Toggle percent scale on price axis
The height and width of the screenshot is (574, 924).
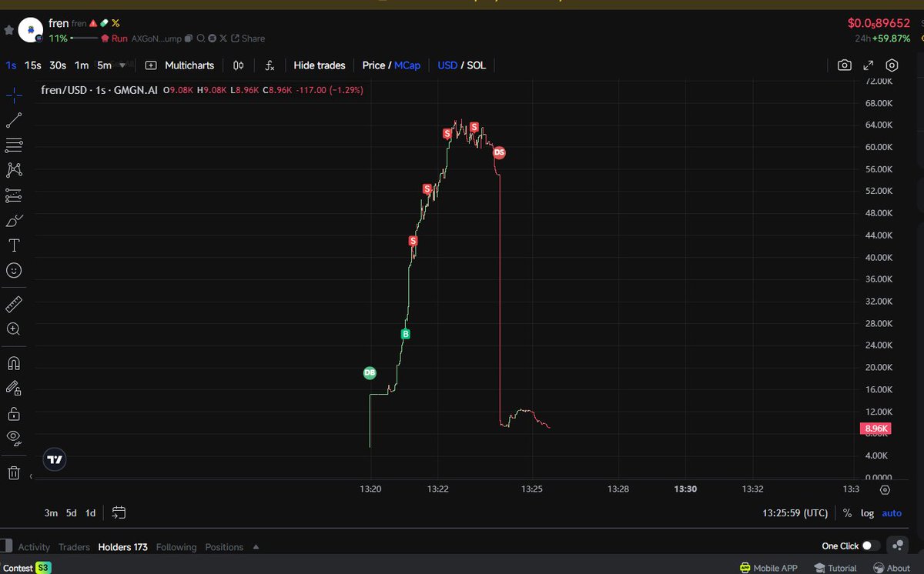[847, 512]
